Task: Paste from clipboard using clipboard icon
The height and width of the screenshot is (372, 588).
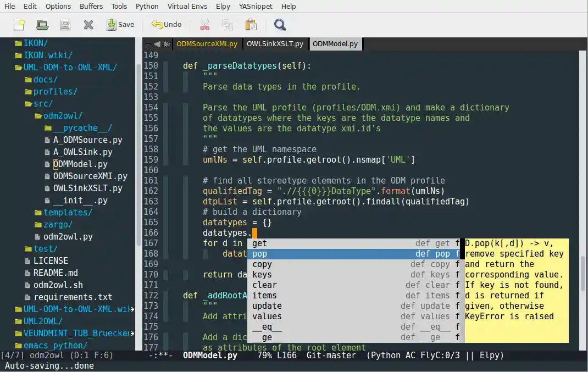Action: (251, 24)
